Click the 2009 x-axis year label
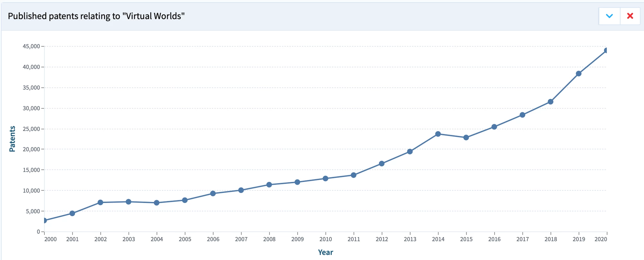 pos(298,239)
